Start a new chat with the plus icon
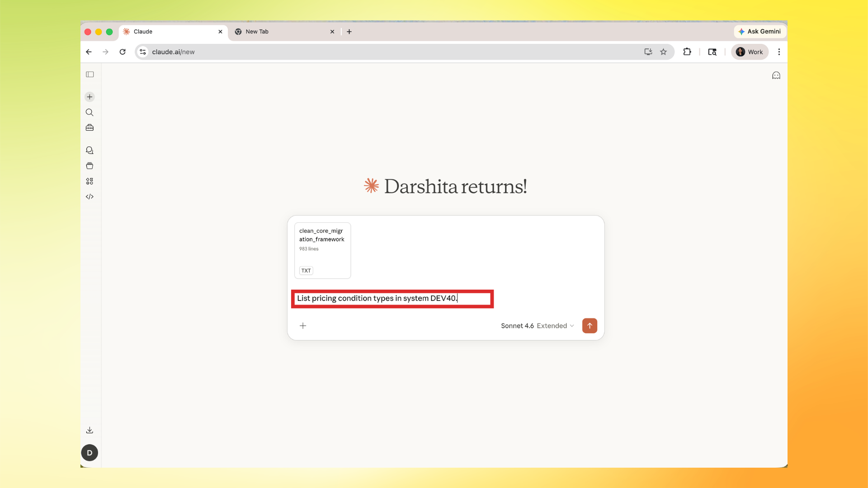 tap(90, 97)
